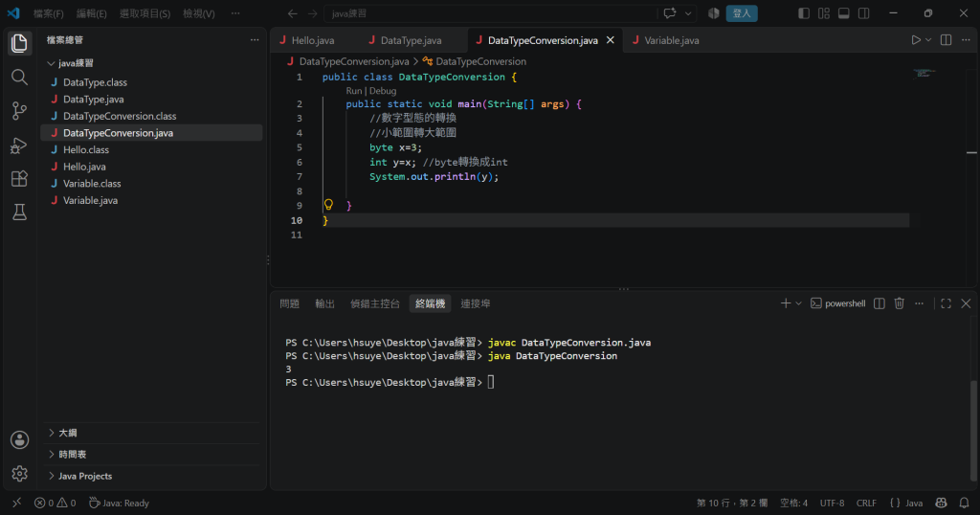The height and width of the screenshot is (515, 980).
Task: Switch to the Variable.java editor tab
Action: 671,40
